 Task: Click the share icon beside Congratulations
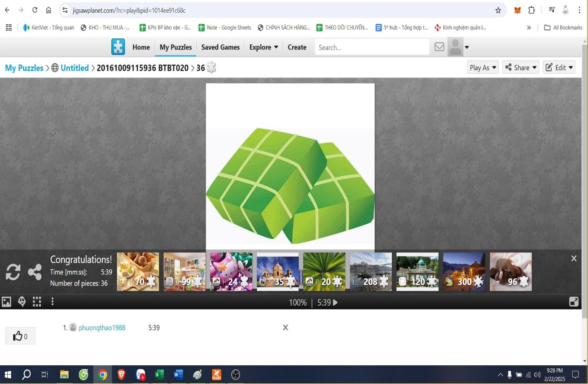[35, 272]
